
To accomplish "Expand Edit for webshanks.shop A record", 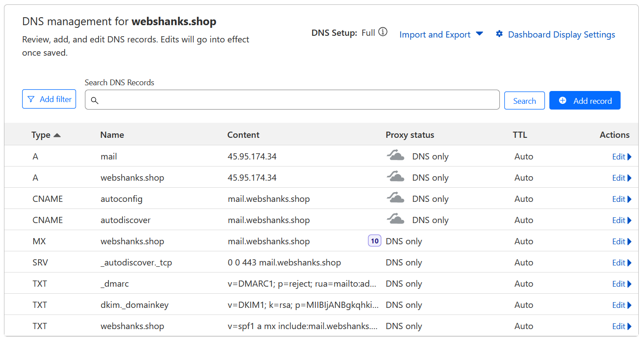I will (x=622, y=178).
